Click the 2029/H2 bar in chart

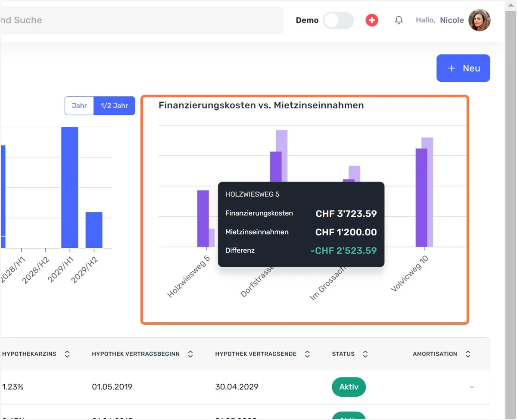click(94, 230)
